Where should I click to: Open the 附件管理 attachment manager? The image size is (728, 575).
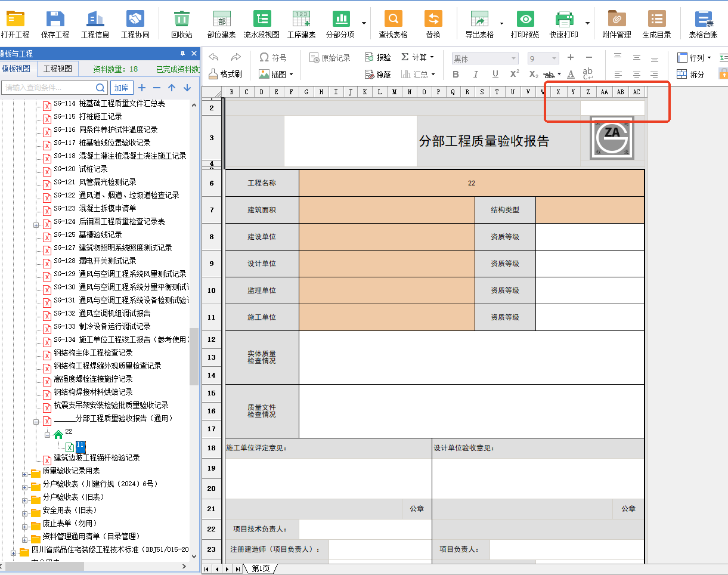pos(617,24)
